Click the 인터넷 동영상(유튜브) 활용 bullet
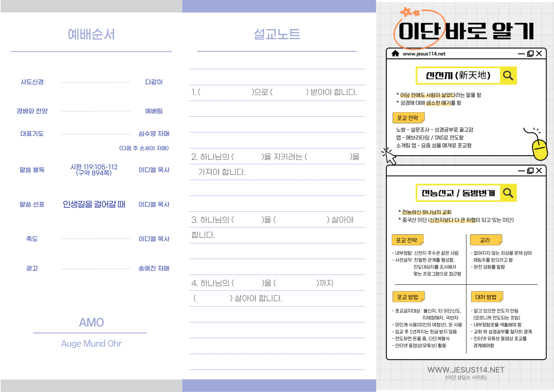Viewport: 554px width, 392px height. (419, 346)
